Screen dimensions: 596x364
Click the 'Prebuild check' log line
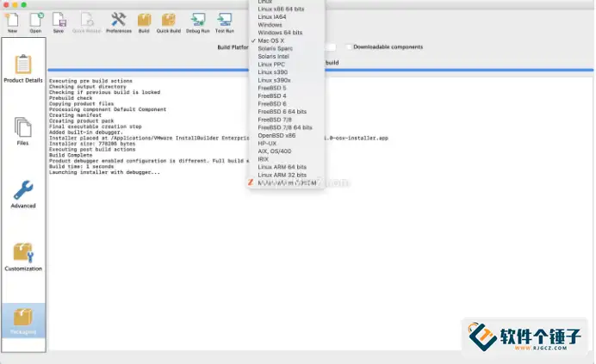coord(71,98)
